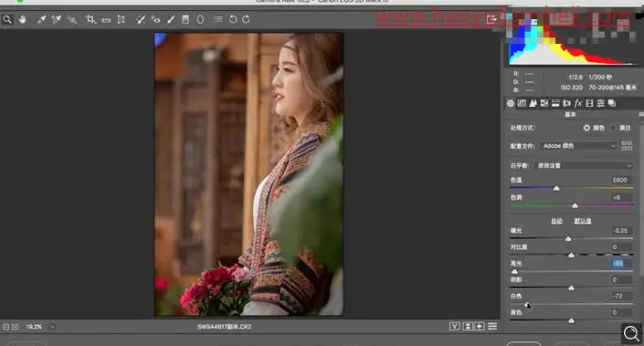Open the HSL Adjustments panel tab
The image size is (644, 346).
(x=544, y=103)
